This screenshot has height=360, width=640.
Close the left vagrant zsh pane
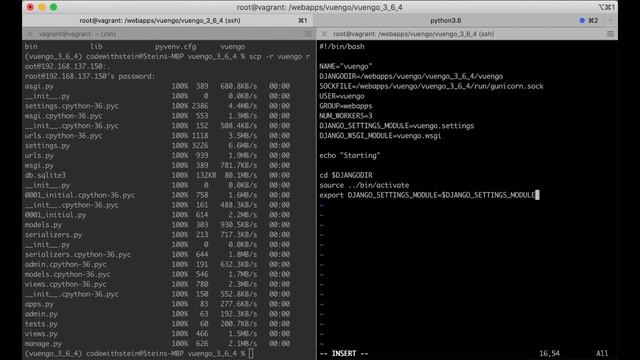tap(29, 34)
